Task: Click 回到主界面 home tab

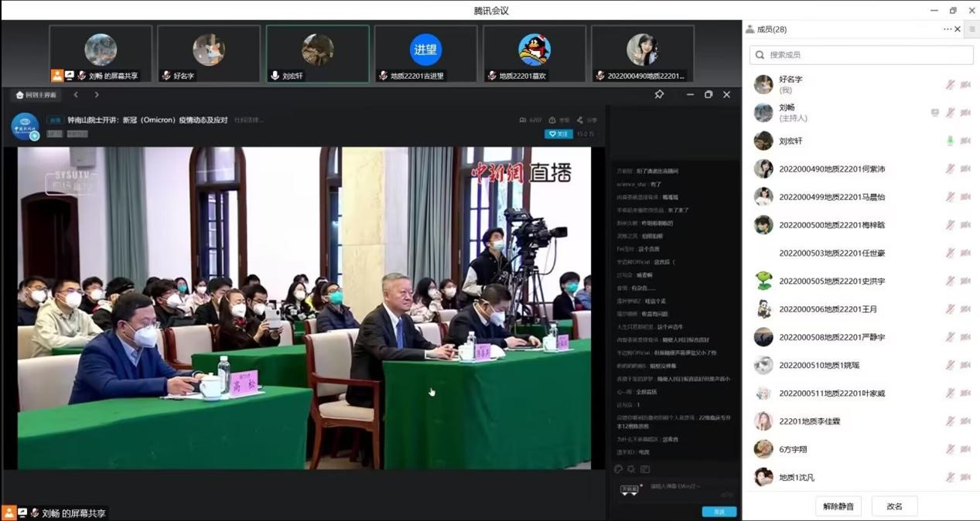Action: [x=36, y=95]
